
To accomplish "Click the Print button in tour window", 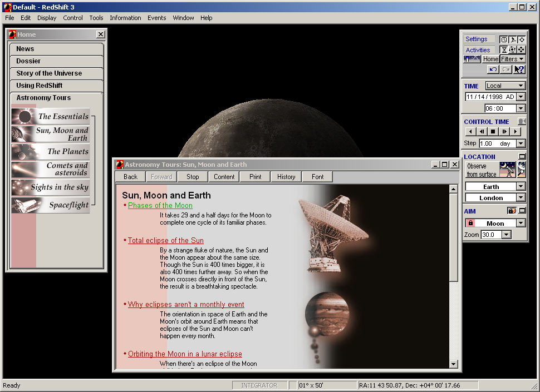I will coord(255,177).
